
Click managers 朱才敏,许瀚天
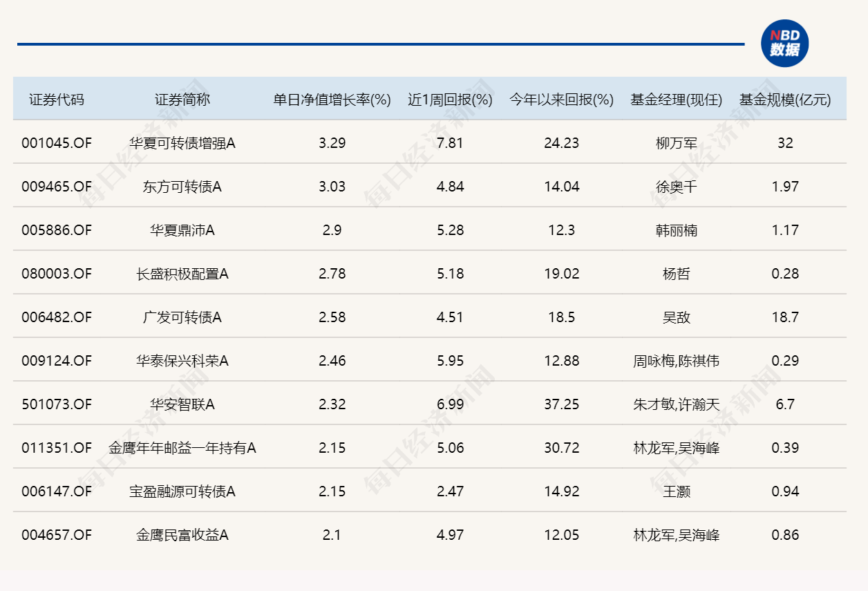tap(677, 404)
